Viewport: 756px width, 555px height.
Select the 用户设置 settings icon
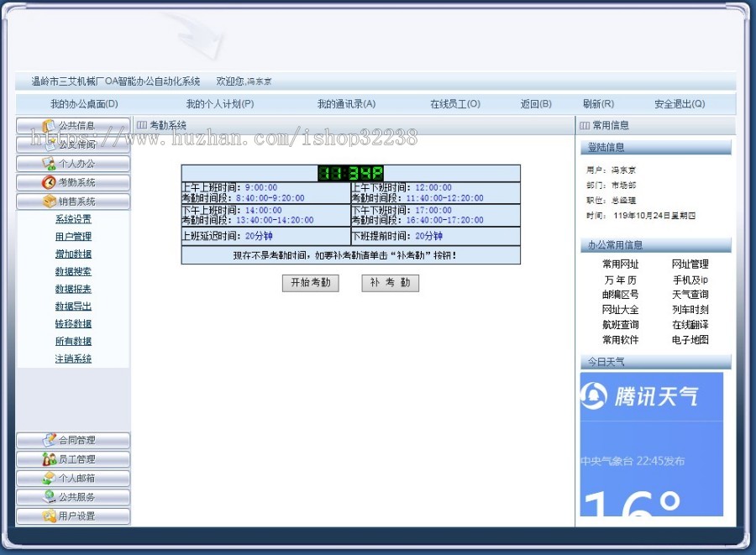click(49, 516)
